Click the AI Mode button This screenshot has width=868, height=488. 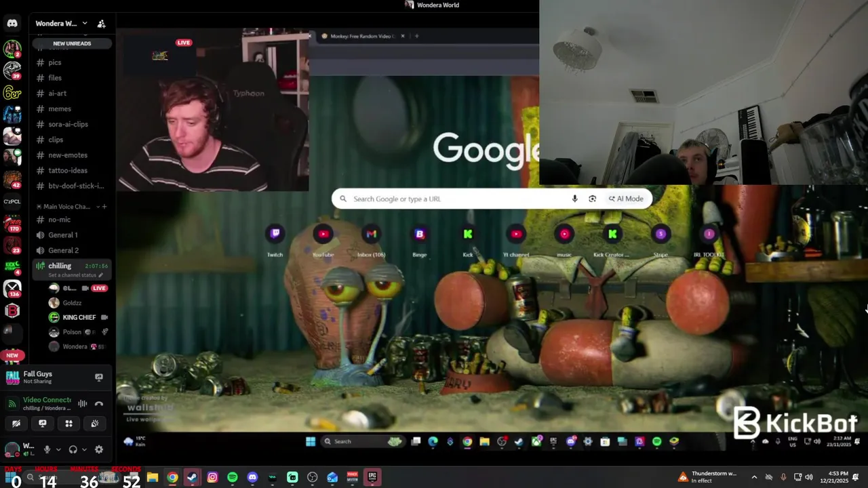[x=626, y=199]
